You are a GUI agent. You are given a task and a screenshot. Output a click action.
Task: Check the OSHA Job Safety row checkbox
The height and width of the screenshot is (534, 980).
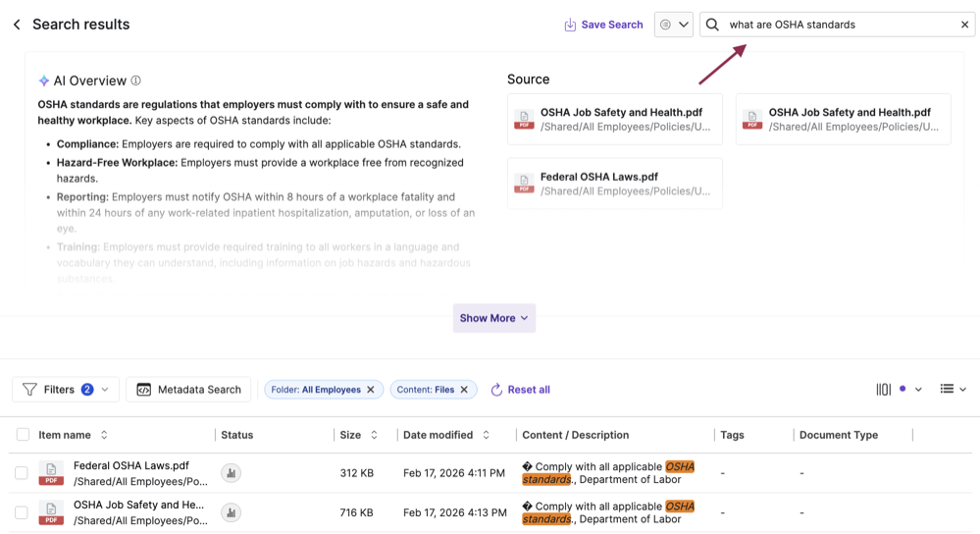[22, 512]
